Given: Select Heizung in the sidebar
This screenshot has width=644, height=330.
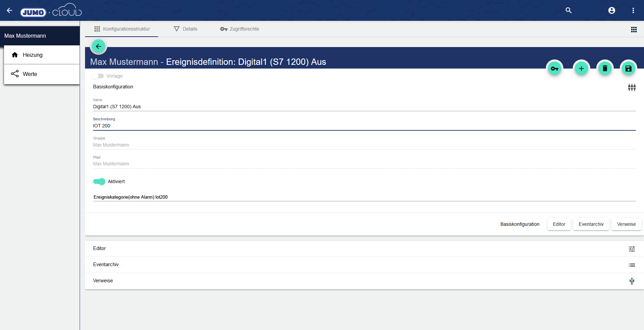Looking at the screenshot, I should (33, 55).
